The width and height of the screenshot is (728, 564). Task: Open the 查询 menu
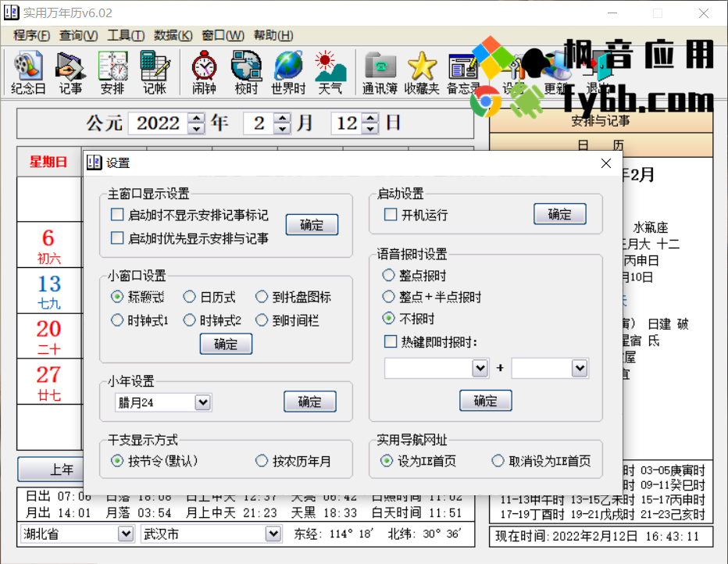(x=78, y=35)
